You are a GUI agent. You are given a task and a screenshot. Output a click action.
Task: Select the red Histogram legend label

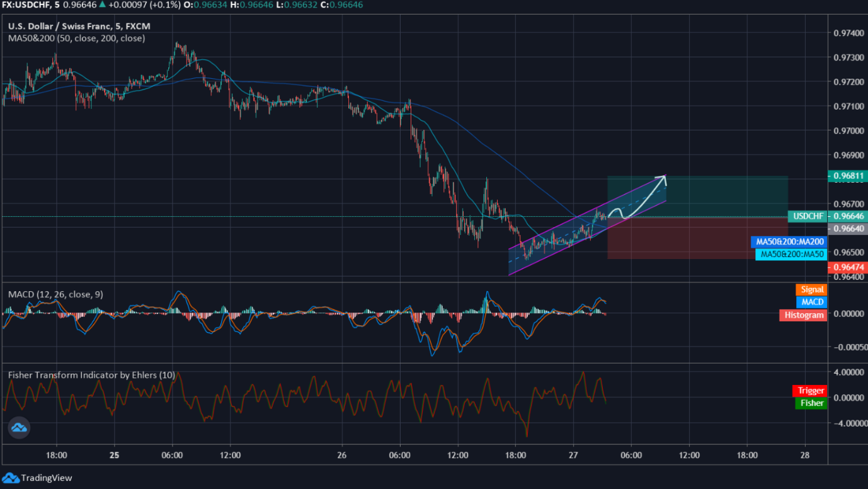pos(802,315)
